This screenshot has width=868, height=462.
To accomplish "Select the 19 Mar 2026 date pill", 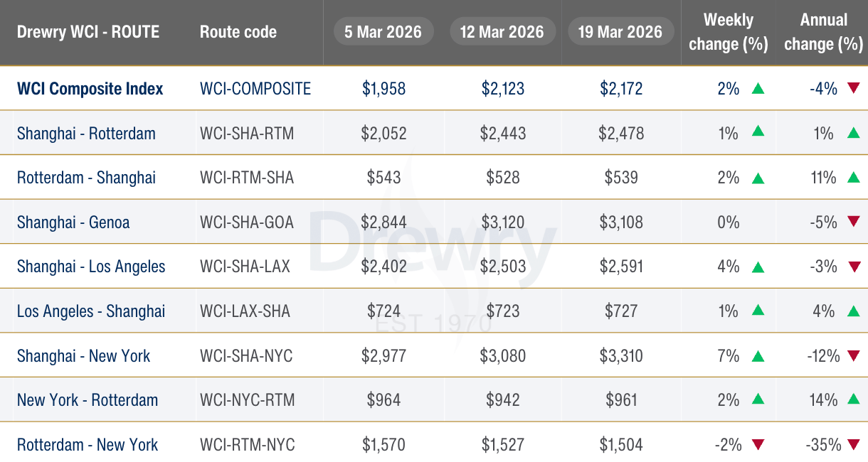I will [x=620, y=32].
